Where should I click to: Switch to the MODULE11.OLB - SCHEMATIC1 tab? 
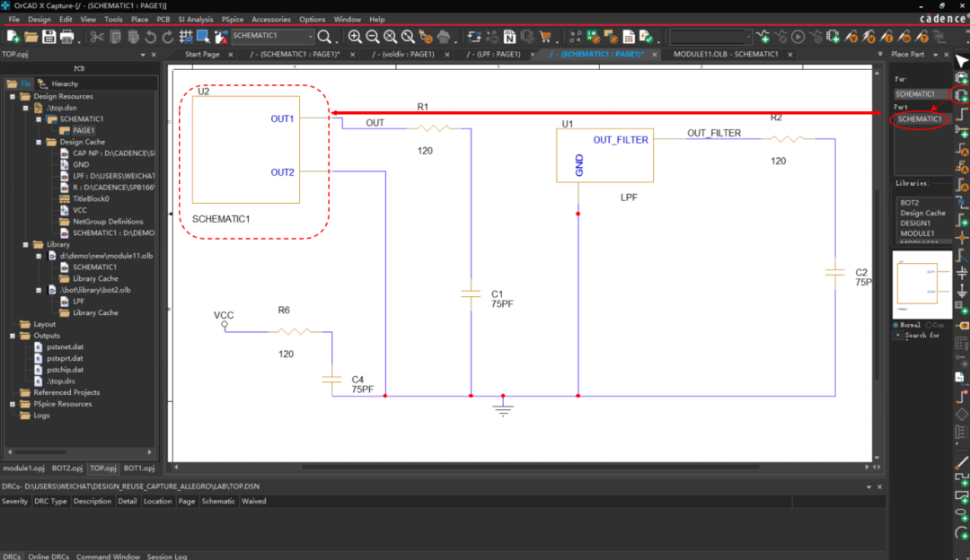point(719,54)
